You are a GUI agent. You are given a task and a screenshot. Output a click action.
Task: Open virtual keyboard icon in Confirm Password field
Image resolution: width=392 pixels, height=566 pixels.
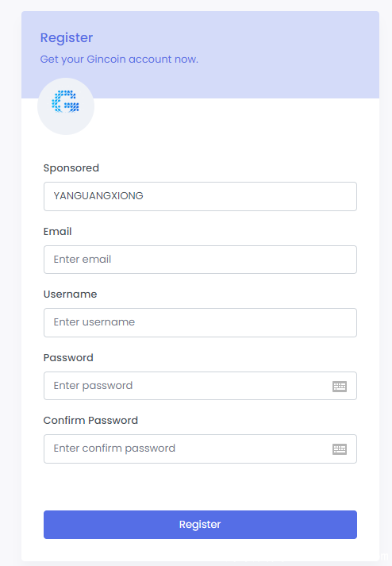340,449
